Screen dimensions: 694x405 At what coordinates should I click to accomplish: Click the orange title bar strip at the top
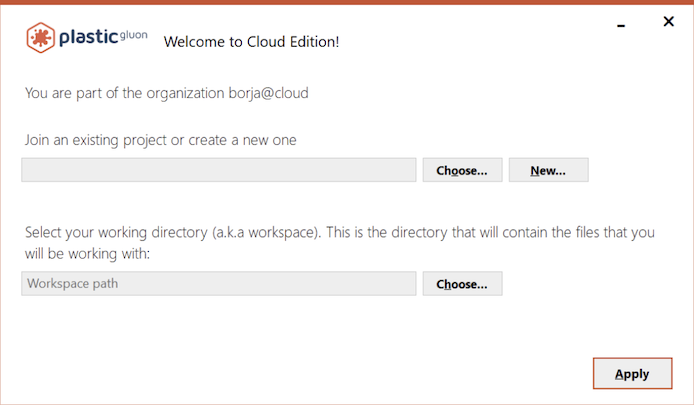[347, 2]
